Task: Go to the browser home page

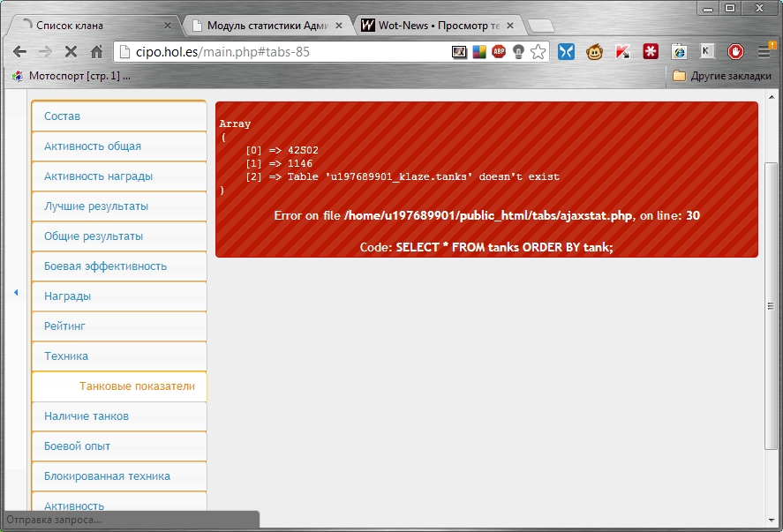Action: (x=96, y=52)
